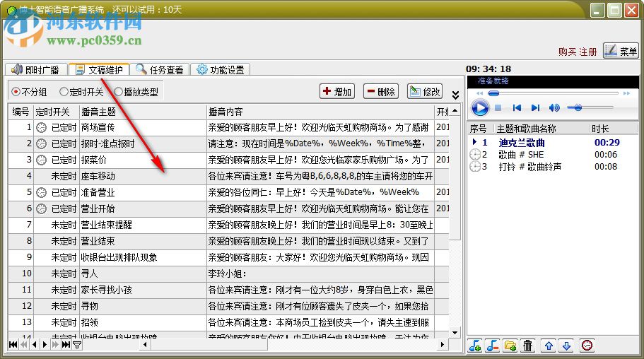Screen dimensions: 644x359
Task: Select the 寻人 row
Action: point(228,273)
